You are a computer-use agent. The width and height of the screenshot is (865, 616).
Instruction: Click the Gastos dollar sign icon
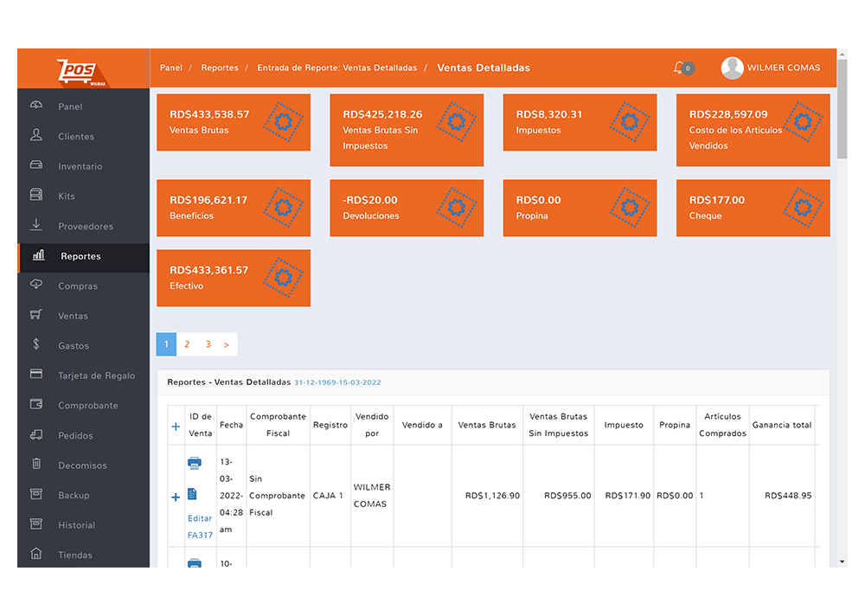pyautogui.click(x=36, y=344)
